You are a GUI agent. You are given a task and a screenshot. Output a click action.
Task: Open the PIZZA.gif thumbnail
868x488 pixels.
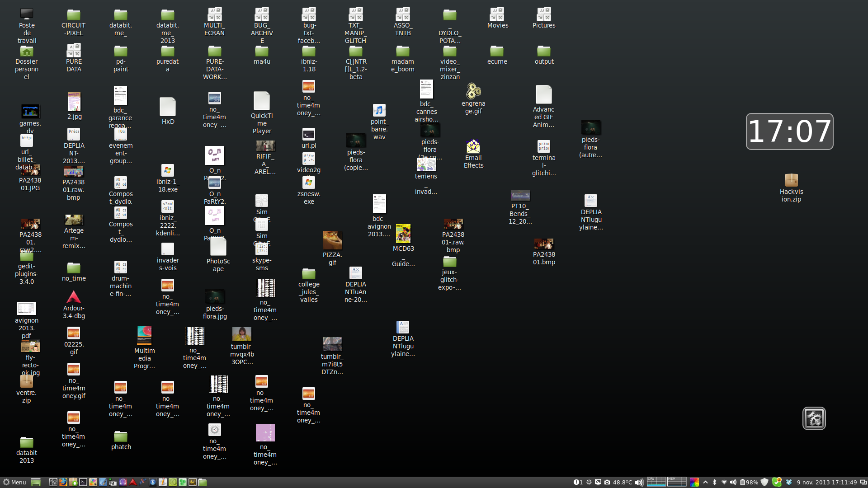pos(332,240)
